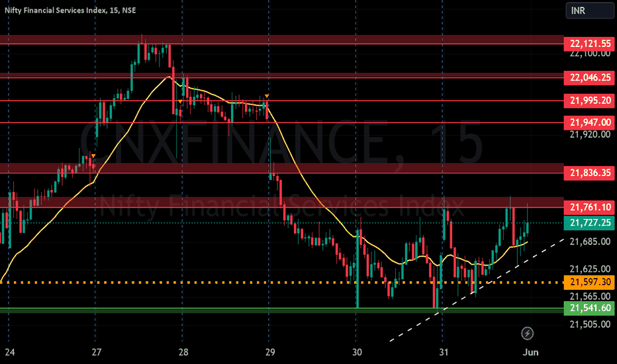Click the 21,565.00 axis price
The height and width of the screenshot is (364, 617).
tap(591, 296)
